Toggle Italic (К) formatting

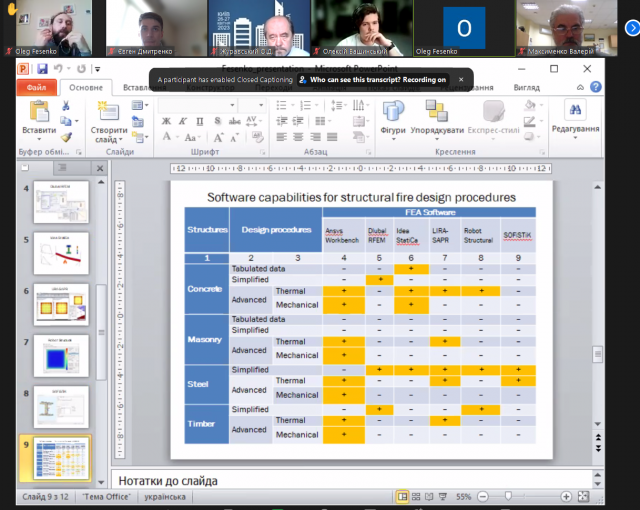(x=183, y=121)
